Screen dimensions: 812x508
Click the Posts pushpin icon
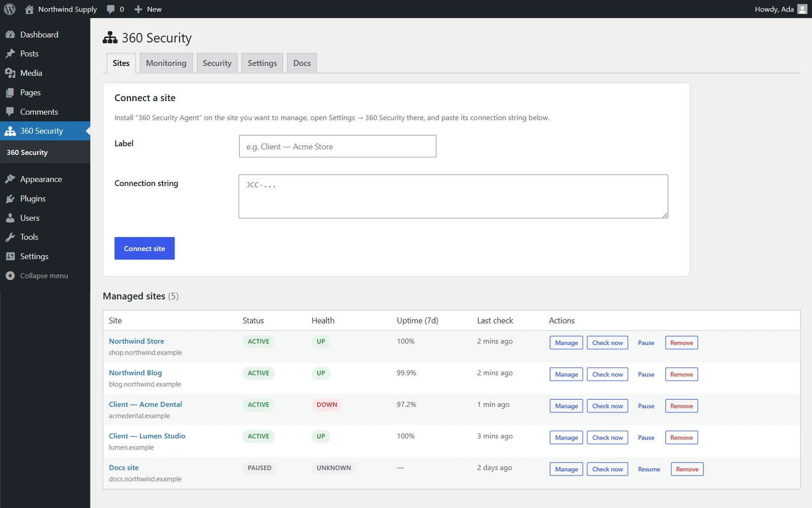click(x=10, y=54)
